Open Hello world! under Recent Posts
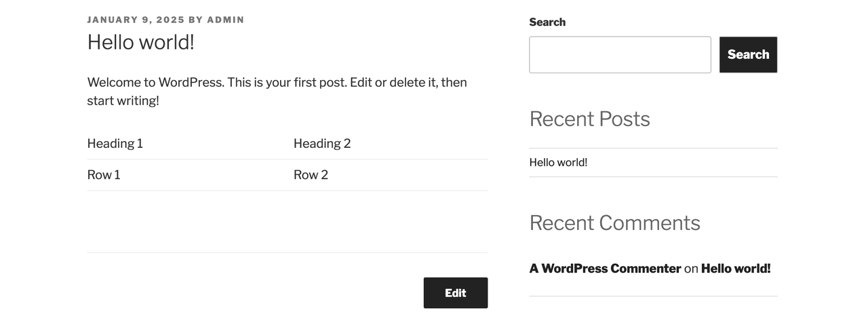Viewport: 868px width, 327px height. point(558,162)
